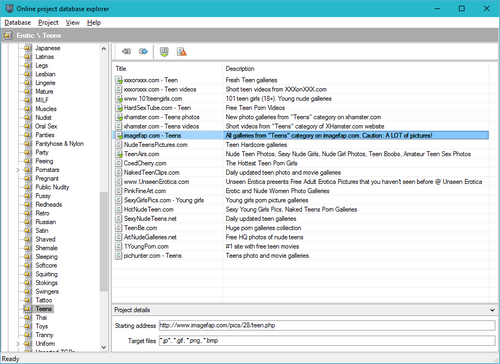Click the tree scrollbar down arrow
This screenshot has width=500, height=364.
pos(104,347)
